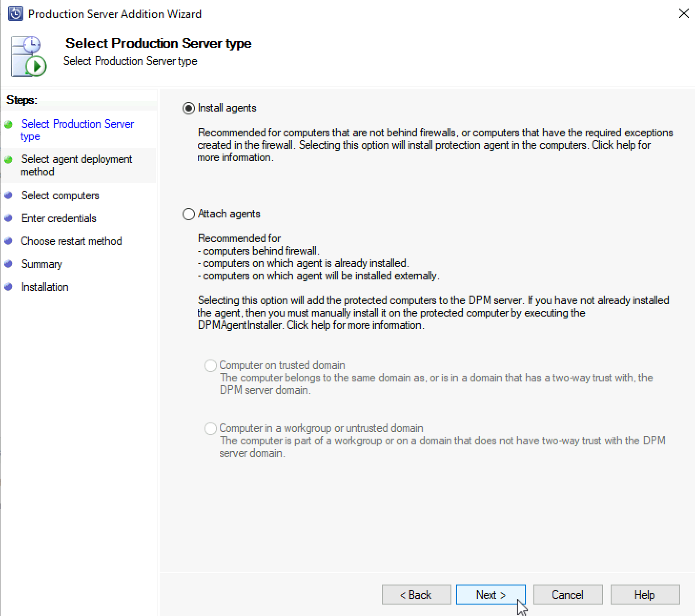Image resolution: width=695 pixels, height=616 pixels.
Task: Click blue bullet beside Enter credentials
Action: click(8, 218)
